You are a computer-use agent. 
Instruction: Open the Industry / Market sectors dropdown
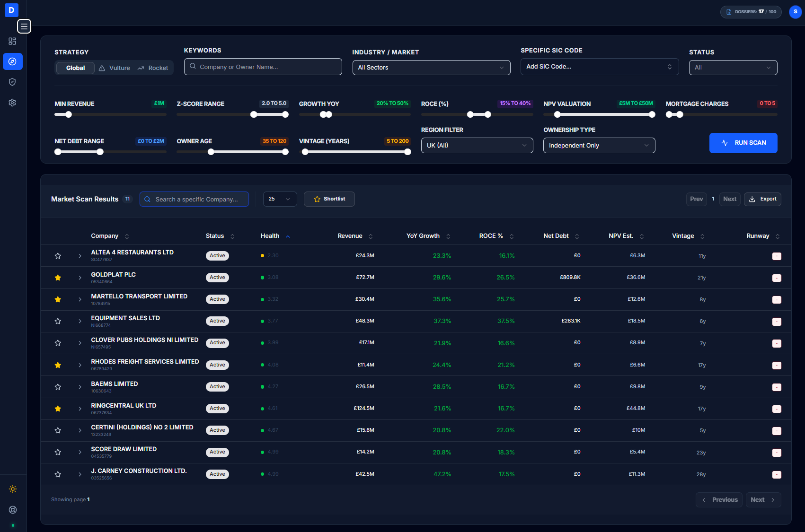(431, 67)
